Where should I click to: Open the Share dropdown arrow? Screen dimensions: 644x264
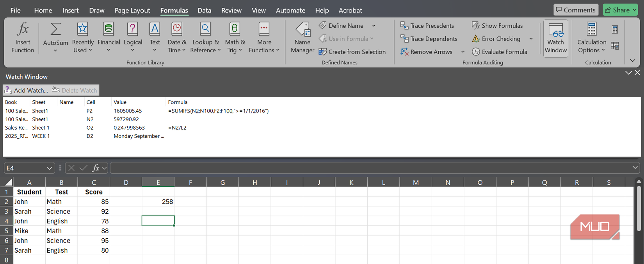(x=634, y=10)
